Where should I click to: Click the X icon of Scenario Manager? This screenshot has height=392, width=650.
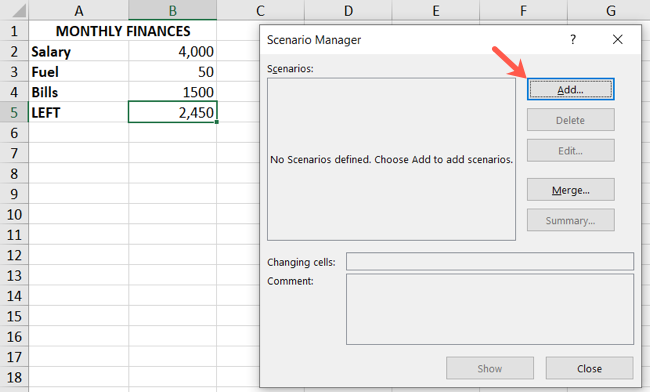coord(617,40)
